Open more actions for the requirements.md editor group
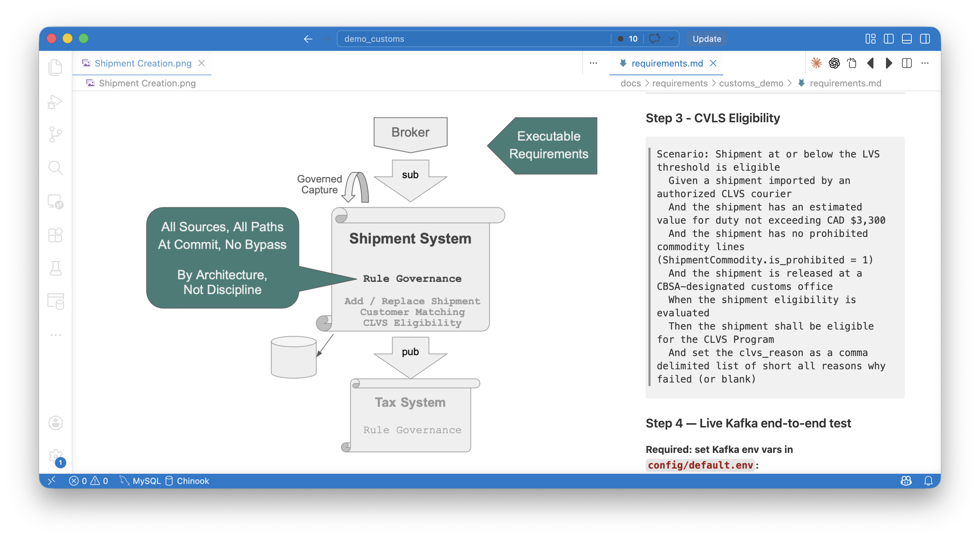 925,63
